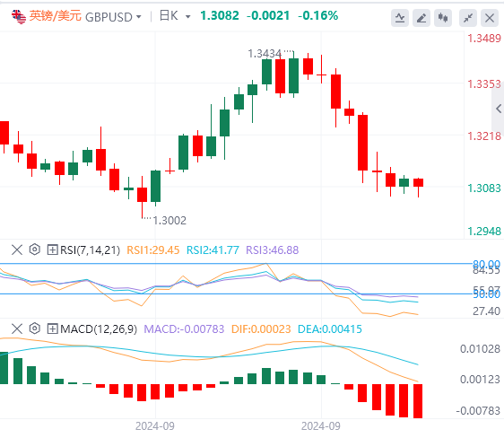The height and width of the screenshot is (438, 504).
Task: Remove the MACD indicator panel
Action: [x=17, y=328]
